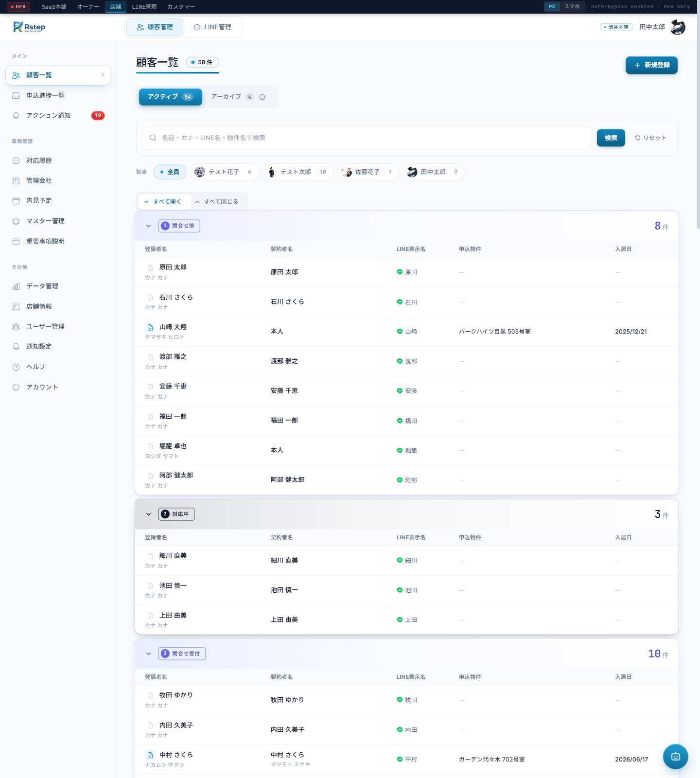Click the DEV badge in top bar
Image resolution: width=700 pixels, height=778 pixels.
(x=18, y=7)
